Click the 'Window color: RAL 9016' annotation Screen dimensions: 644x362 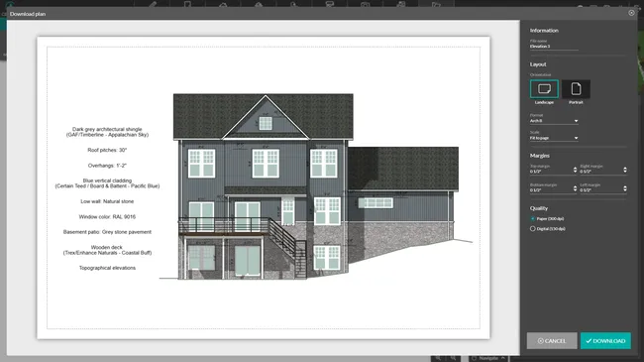[x=107, y=217]
